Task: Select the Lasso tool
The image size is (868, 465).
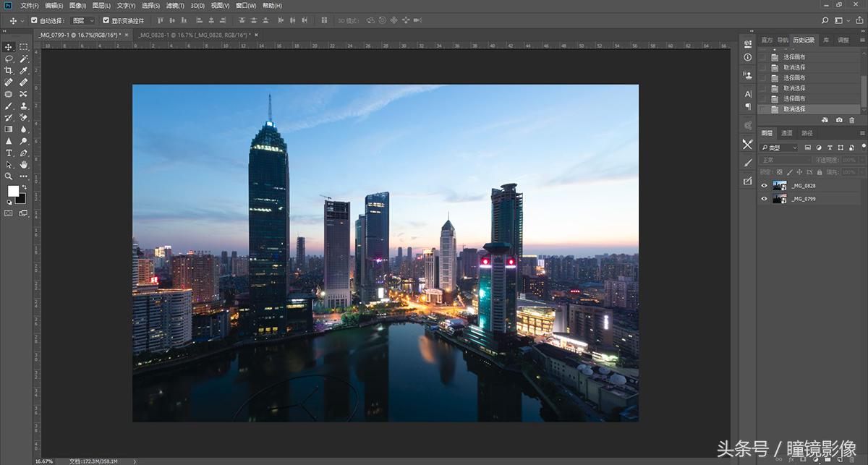Action: click(9, 59)
